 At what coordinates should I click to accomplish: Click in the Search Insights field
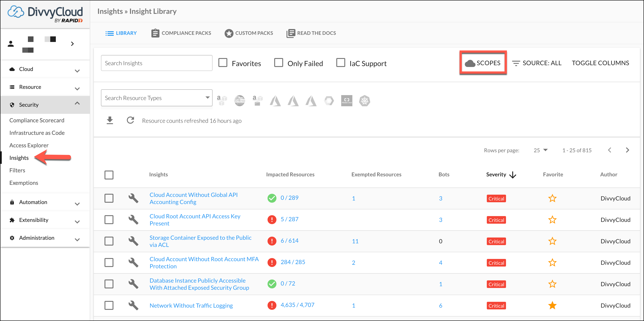(x=157, y=63)
